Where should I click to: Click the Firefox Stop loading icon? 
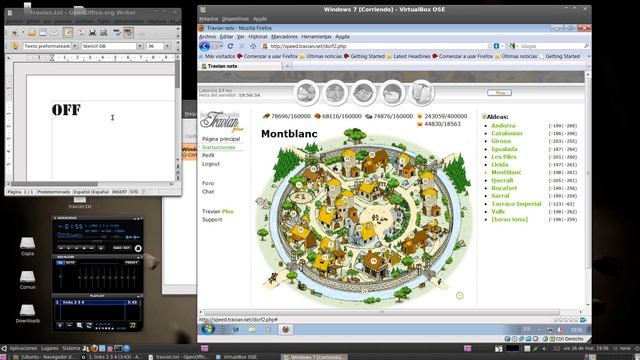point(242,46)
